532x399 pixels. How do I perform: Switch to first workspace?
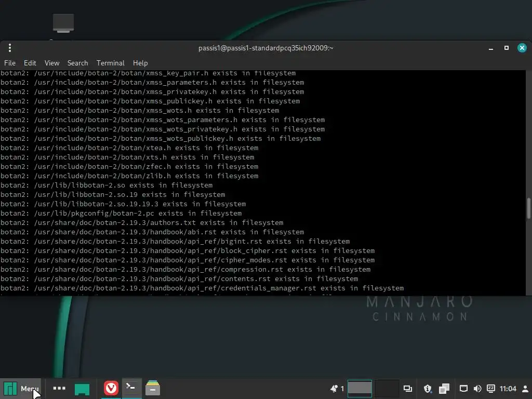pyautogui.click(x=360, y=389)
